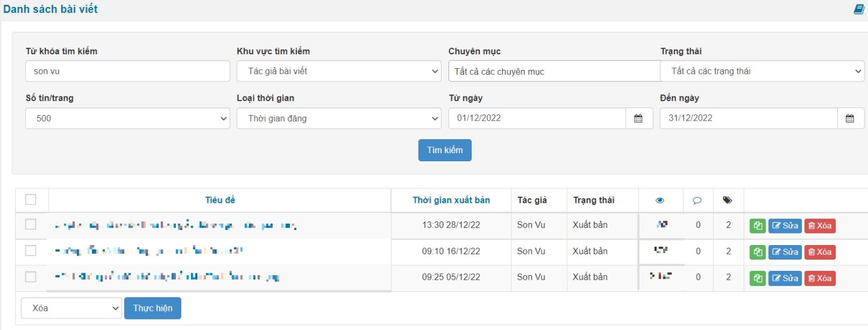Copy the article published 09:10 16/12/22
This screenshot has width=868, height=330.
tap(757, 252)
